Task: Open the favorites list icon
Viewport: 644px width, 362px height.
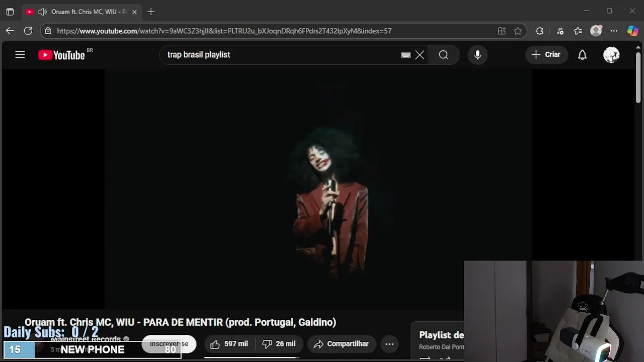Action: coord(578,31)
